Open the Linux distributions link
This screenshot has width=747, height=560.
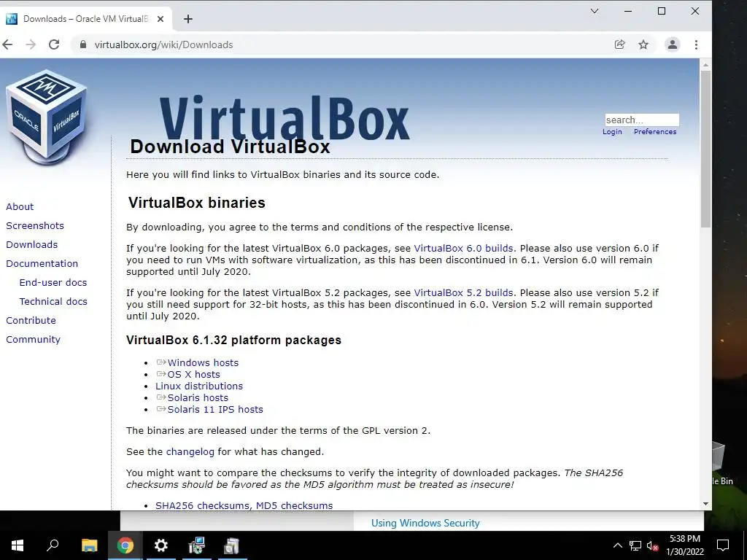(x=199, y=386)
